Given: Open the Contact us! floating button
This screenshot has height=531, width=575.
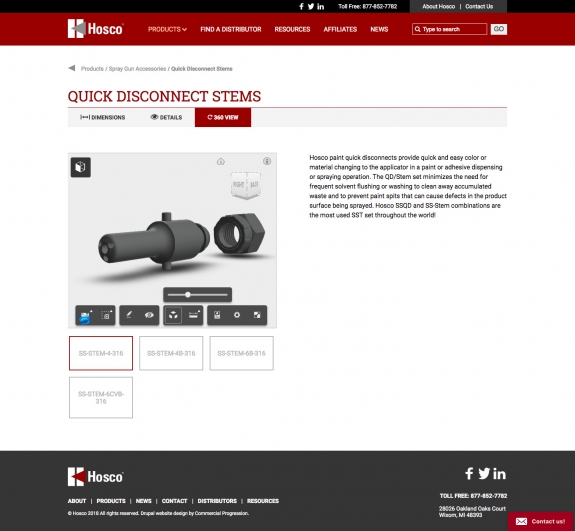Looking at the screenshot, I should (x=540, y=521).
